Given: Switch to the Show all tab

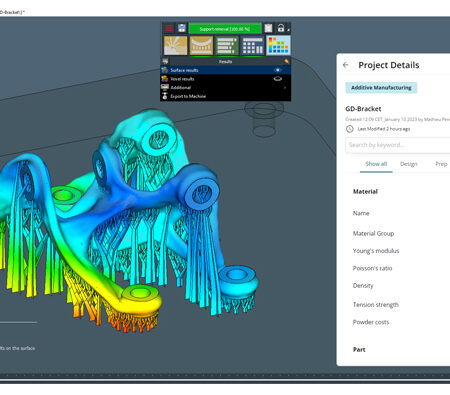Looking at the screenshot, I should pyautogui.click(x=376, y=164).
